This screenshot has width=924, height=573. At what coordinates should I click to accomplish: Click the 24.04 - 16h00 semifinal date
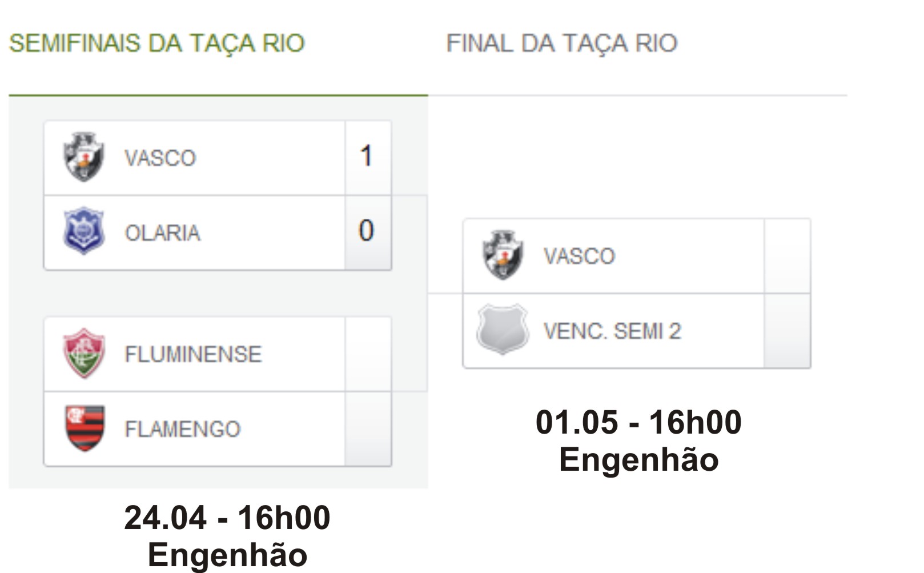click(227, 518)
